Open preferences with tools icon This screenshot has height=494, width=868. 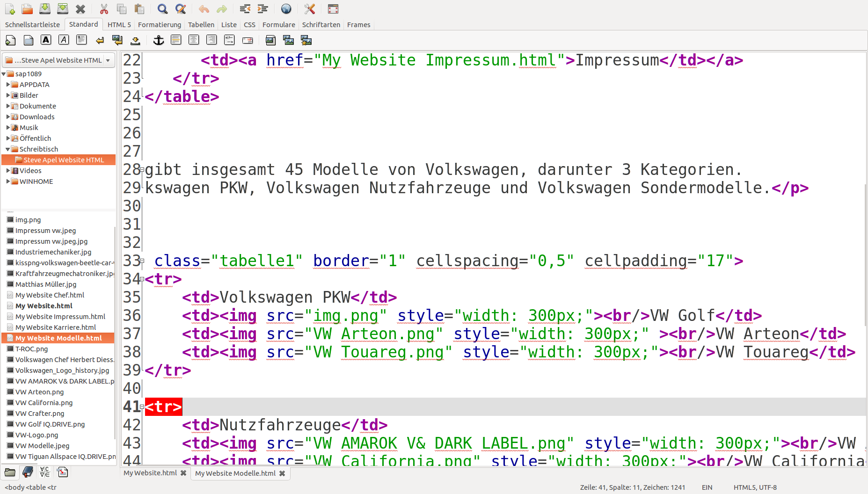pos(309,9)
